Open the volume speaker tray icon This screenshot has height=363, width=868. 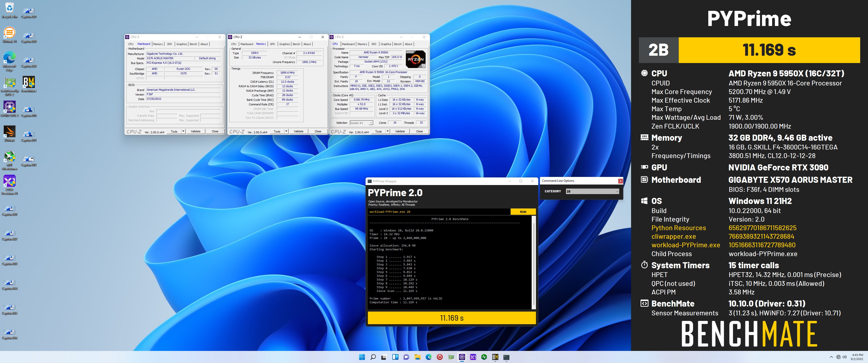click(845, 357)
